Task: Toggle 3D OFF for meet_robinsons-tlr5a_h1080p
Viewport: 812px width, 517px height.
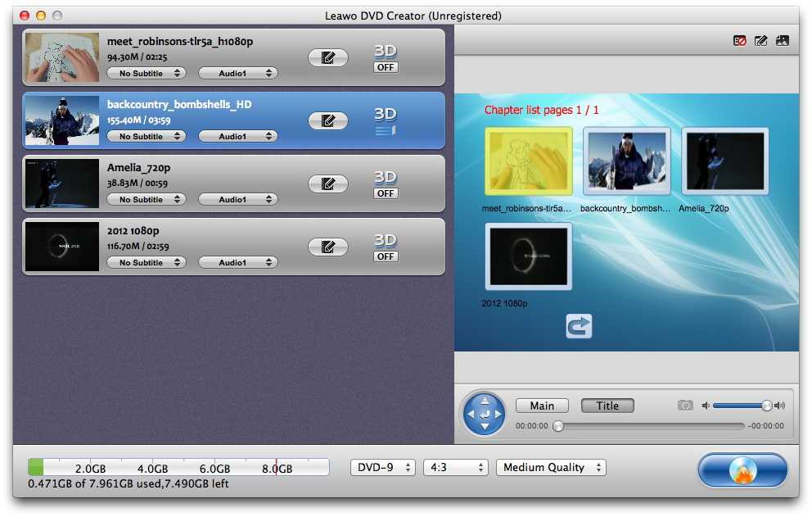Action: [386, 67]
